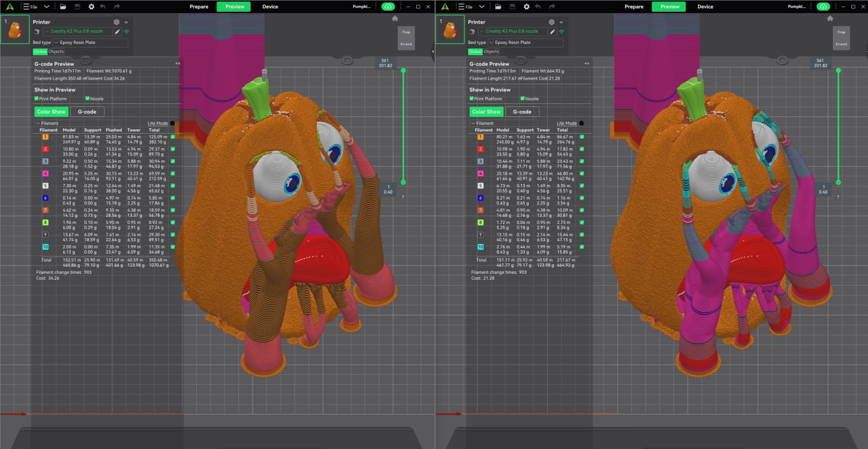Switch to Device tab in right window
The width and height of the screenshot is (868, 449).
pyautogui.click(x=705, y=7)
